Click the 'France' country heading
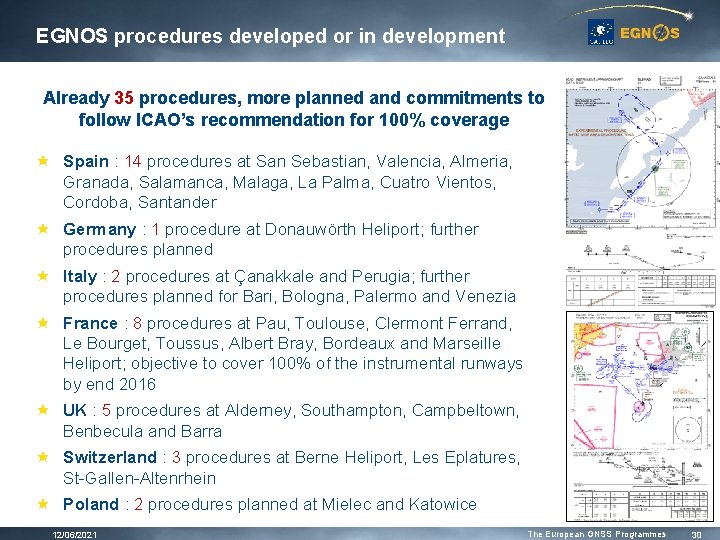Image resolution: width=720 pixels, height=540 pixels. (x=90, y=323)
